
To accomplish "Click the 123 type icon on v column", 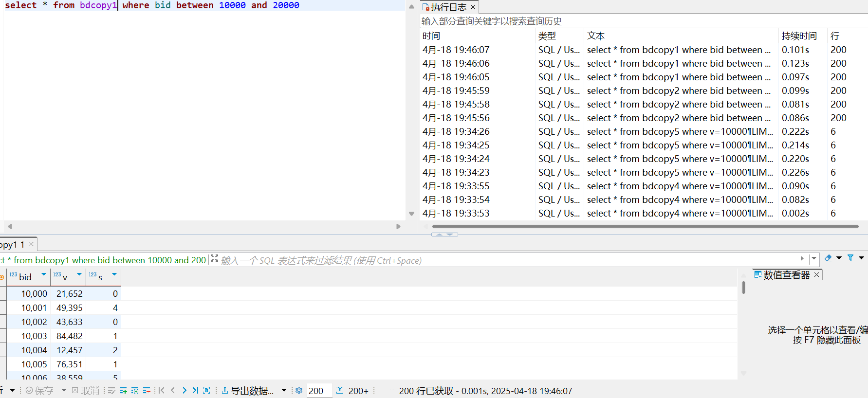I will [x=57, y=274].
